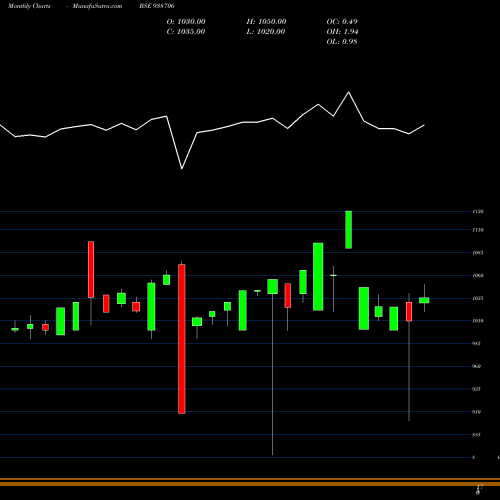
Task: Click the 1139 price axis label
Action: coord(478,212)
